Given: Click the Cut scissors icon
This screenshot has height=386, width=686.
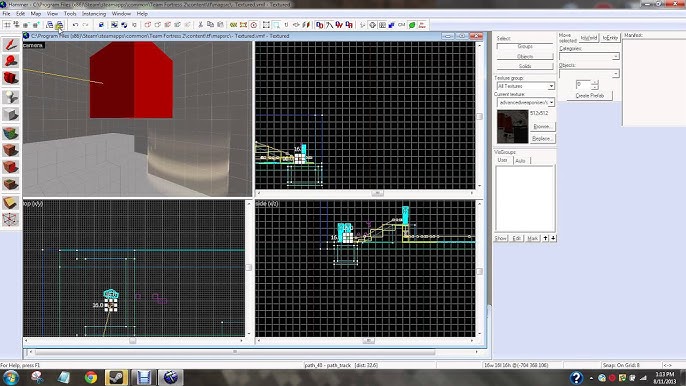Looking at the screenshot, I should 200,25.
